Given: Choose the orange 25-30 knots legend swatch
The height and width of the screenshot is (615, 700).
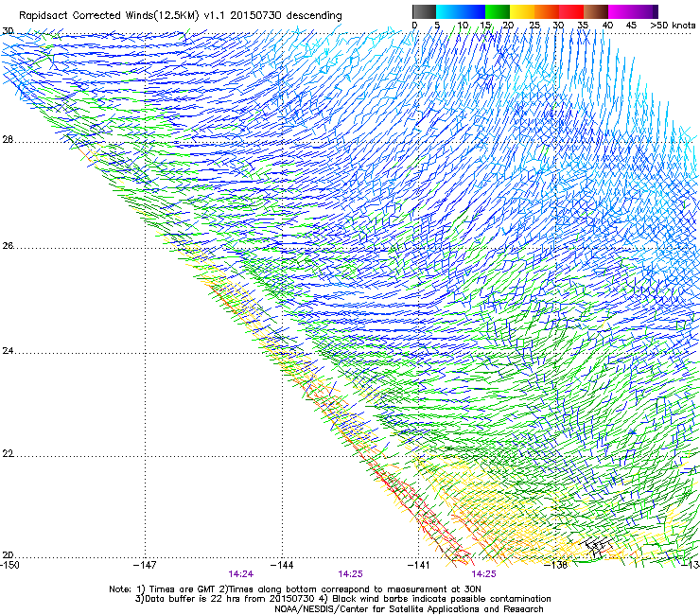Looking at the screenshot, I should pos(547,11).
